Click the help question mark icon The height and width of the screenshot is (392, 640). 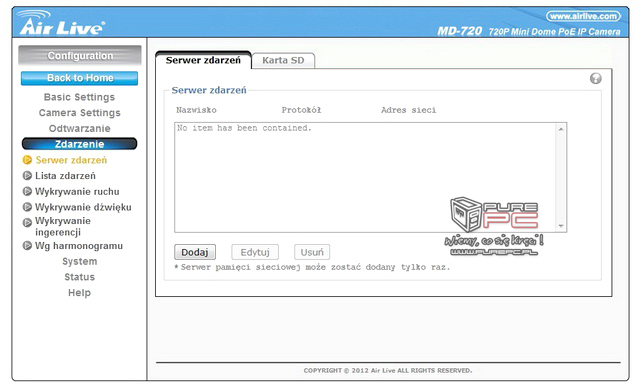click(596, 78)
